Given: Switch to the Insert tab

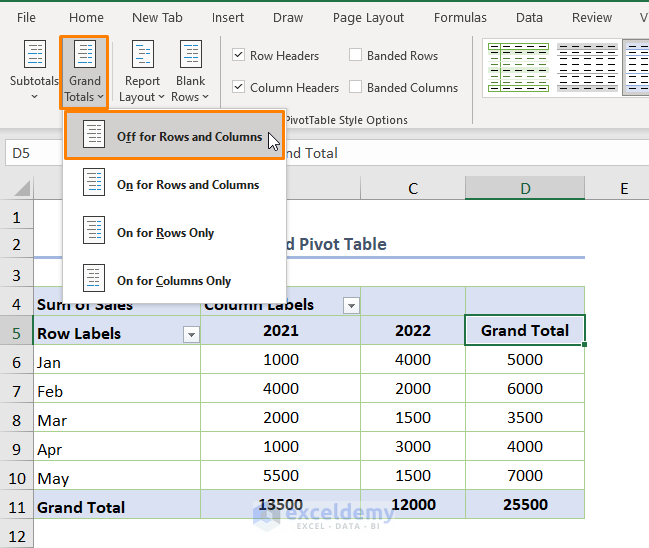Looking at the screenshot, I should (x=228, y=17).
